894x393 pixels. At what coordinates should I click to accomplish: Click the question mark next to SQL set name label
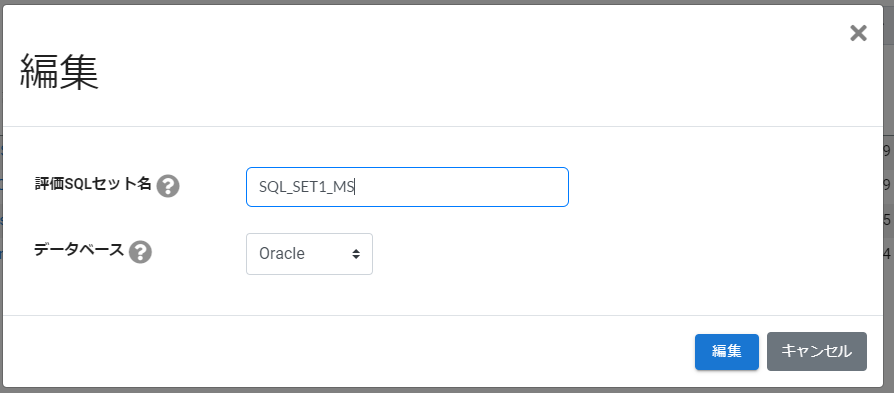168,186
